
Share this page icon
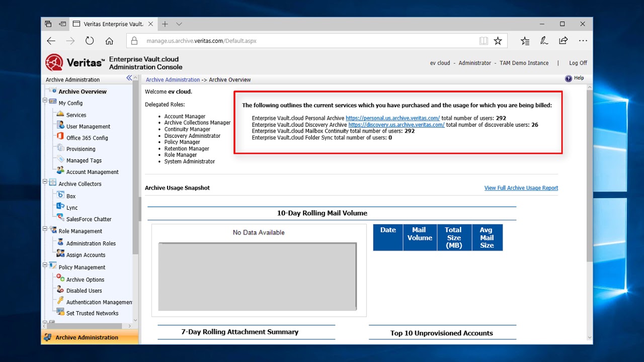563,41
